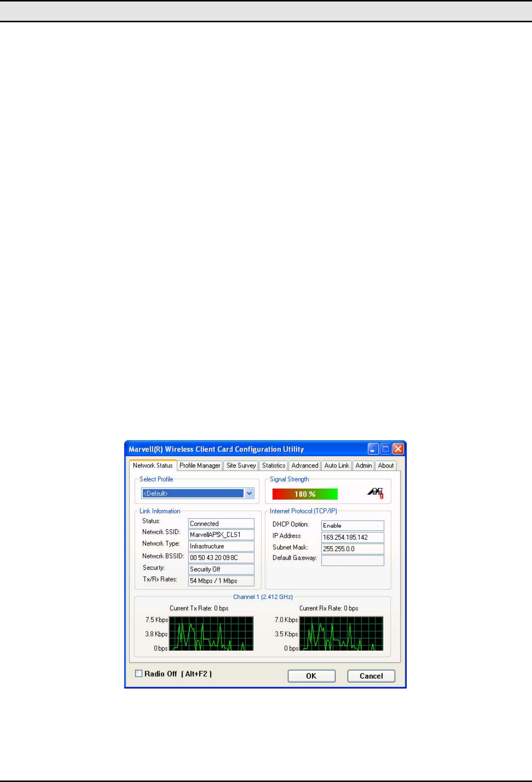Click the Tx/Rx Rates 54 Mbps field
The image size is (532, 782).
[x=222, y=581]
